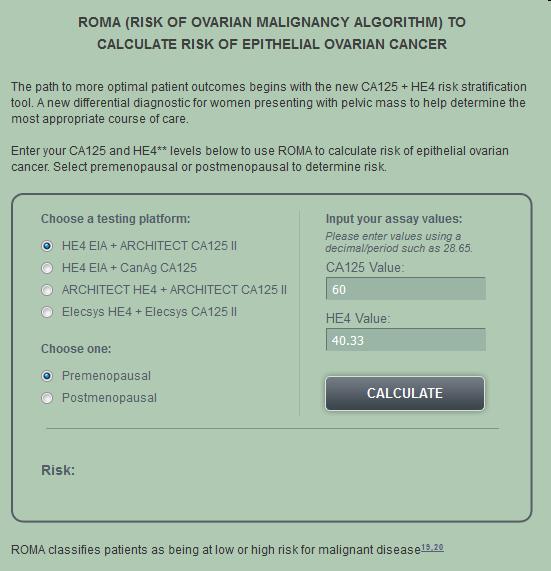Click the CA125 Value input field
This screenshot has height=571, width=551.
[x=406, y=289]
